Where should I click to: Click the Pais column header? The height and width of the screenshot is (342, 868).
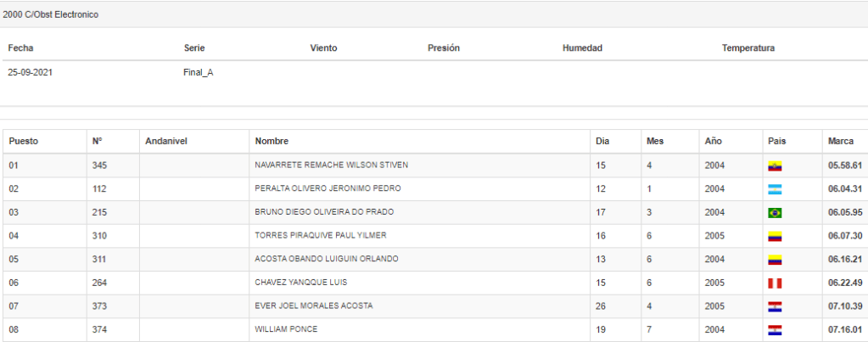pyautogui.click(x=776, y=141)
